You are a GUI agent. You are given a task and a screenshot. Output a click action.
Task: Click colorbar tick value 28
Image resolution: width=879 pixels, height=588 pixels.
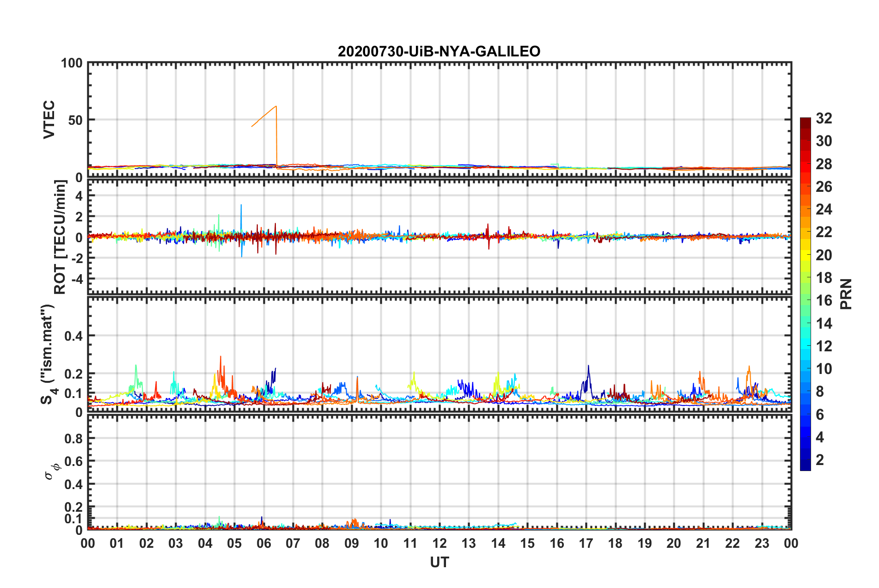[824, 164]
